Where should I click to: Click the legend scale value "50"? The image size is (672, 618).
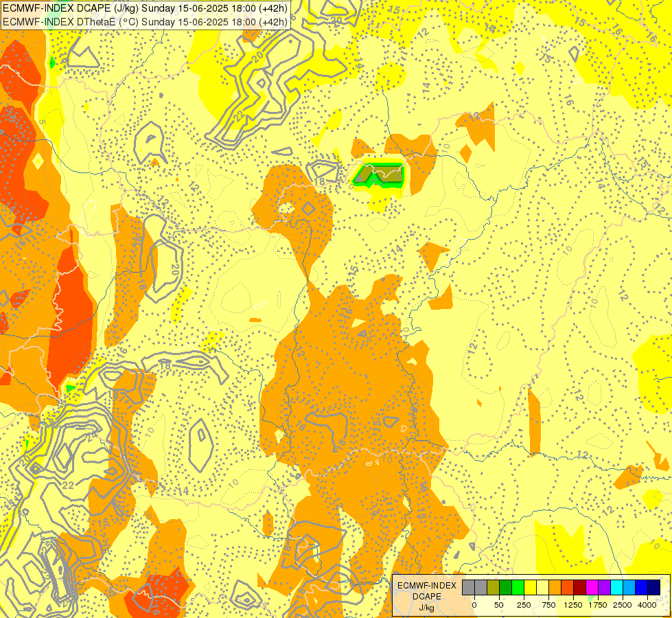point(499,605)
